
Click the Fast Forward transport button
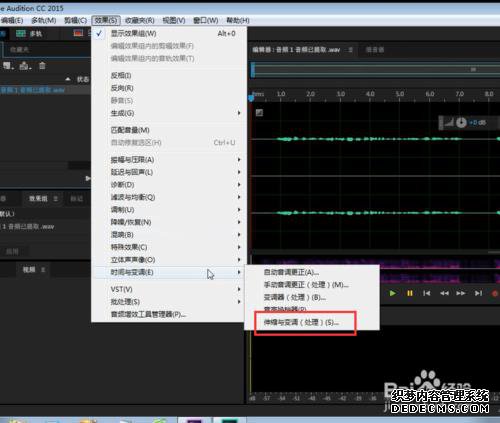(x=461, y=293)
